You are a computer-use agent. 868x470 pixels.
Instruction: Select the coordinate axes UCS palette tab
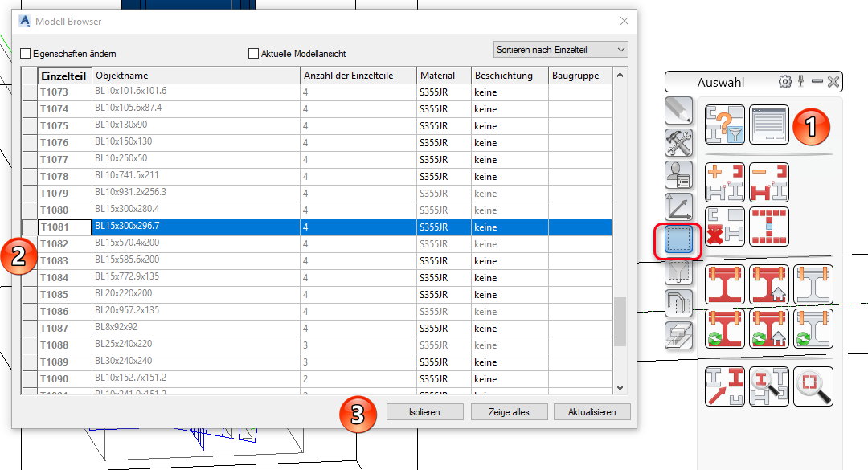[x=678, y=207]
